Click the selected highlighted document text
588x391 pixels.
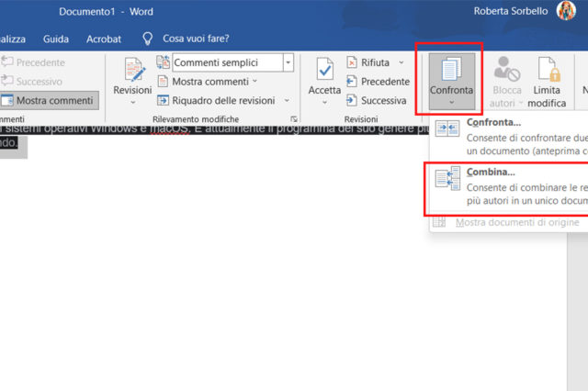[214, 129]
